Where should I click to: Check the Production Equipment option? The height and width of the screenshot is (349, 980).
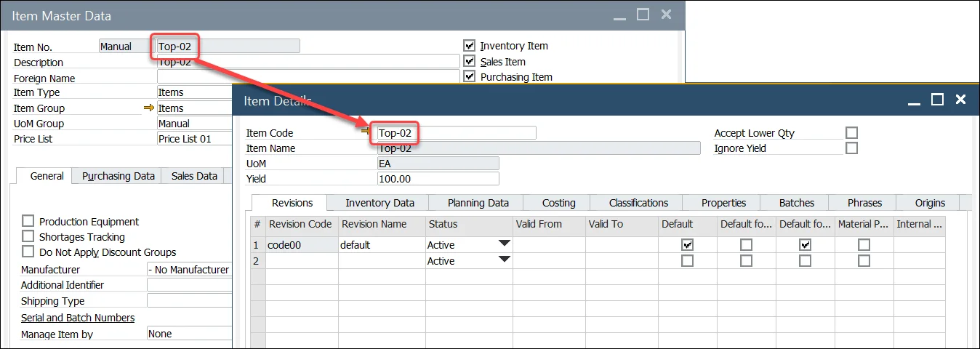[28, 222]
